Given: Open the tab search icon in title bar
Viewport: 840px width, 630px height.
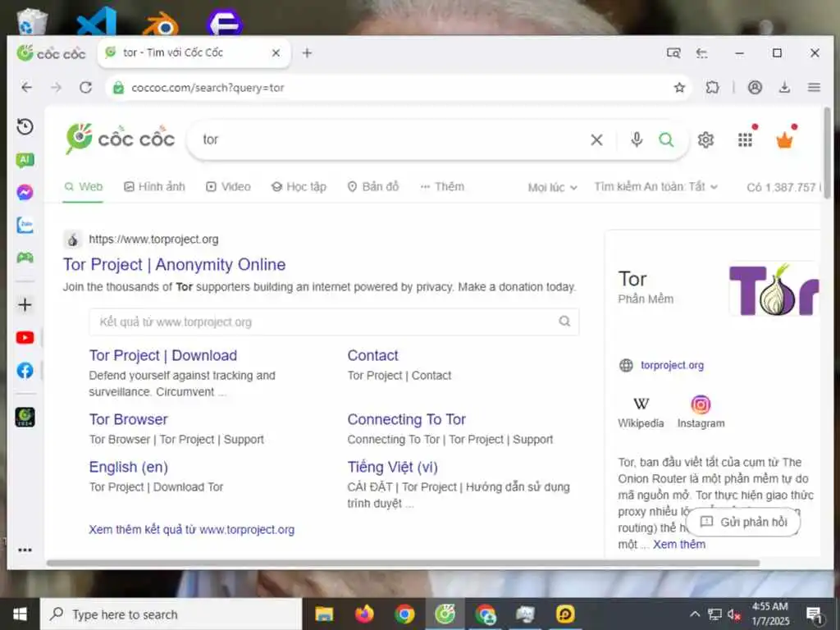Looking at the screenshot, I should click(673, 52).
